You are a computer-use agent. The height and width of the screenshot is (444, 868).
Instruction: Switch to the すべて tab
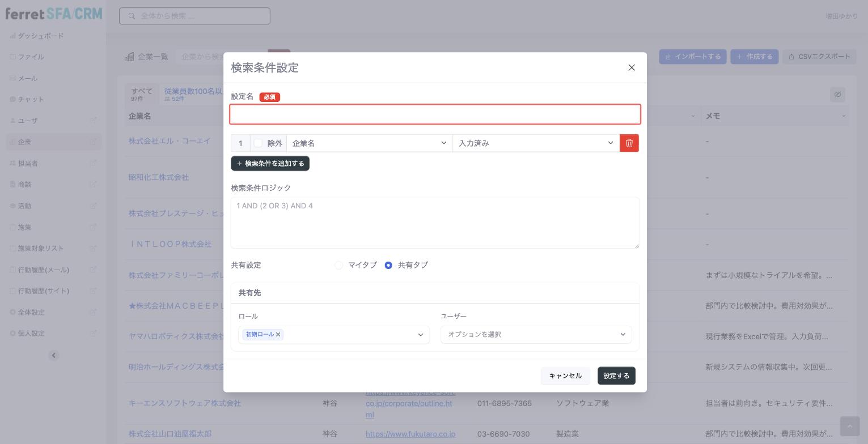point(142,94)
